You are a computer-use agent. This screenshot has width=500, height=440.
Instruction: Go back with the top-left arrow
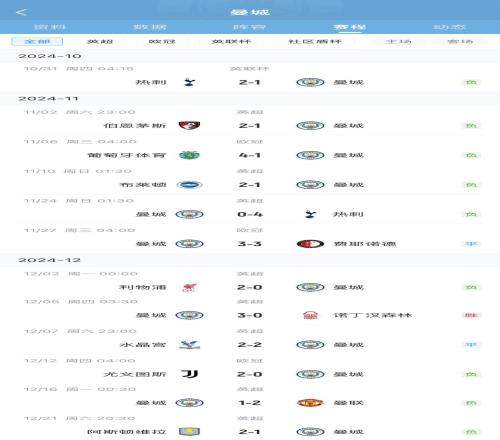coord(21,12)
